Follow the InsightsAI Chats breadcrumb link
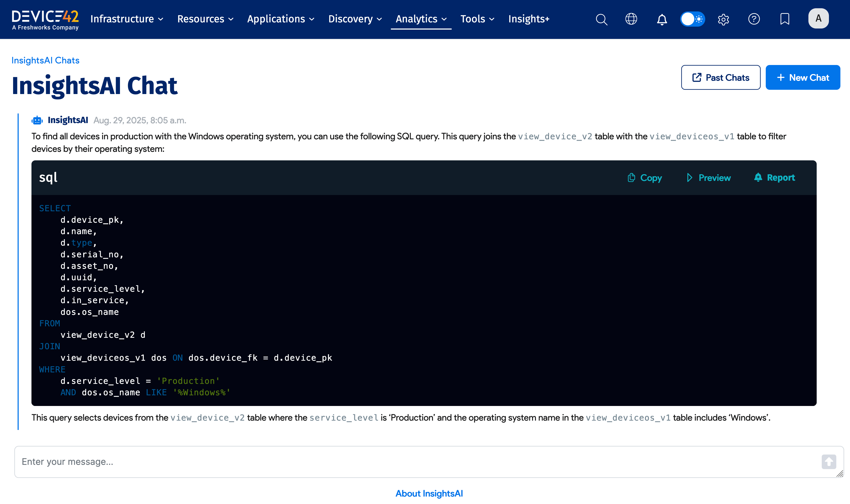850x504 pixels. point(45,60)
